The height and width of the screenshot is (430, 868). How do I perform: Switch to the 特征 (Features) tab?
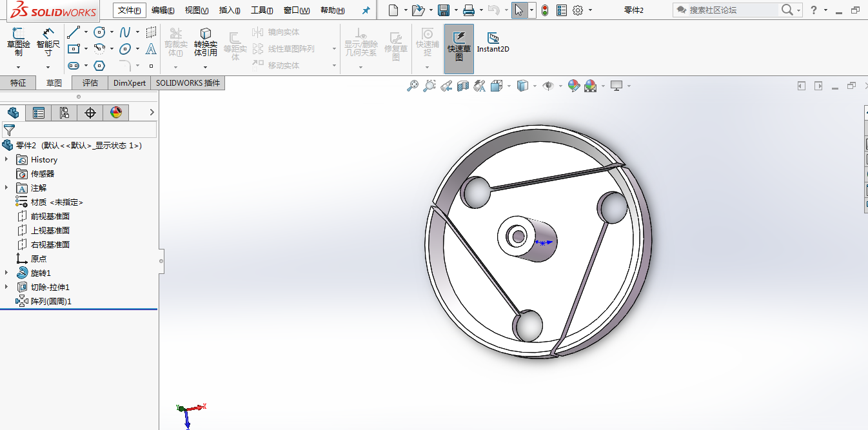[x=18, y=83]
